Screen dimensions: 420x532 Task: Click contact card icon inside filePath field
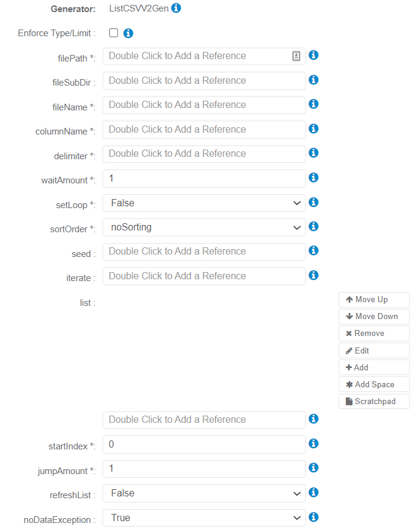tap(296, 56)
